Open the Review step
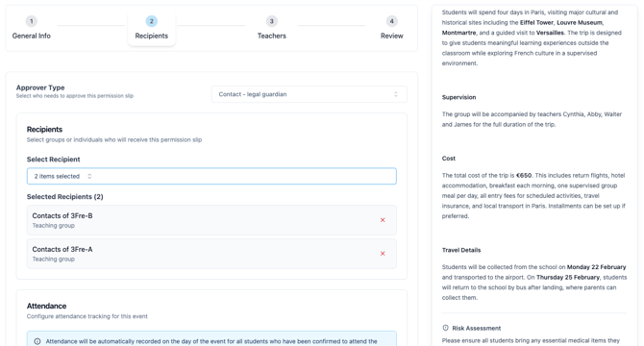Image resolution: width=644 pixels, height=346 pixels. point(391,36)
